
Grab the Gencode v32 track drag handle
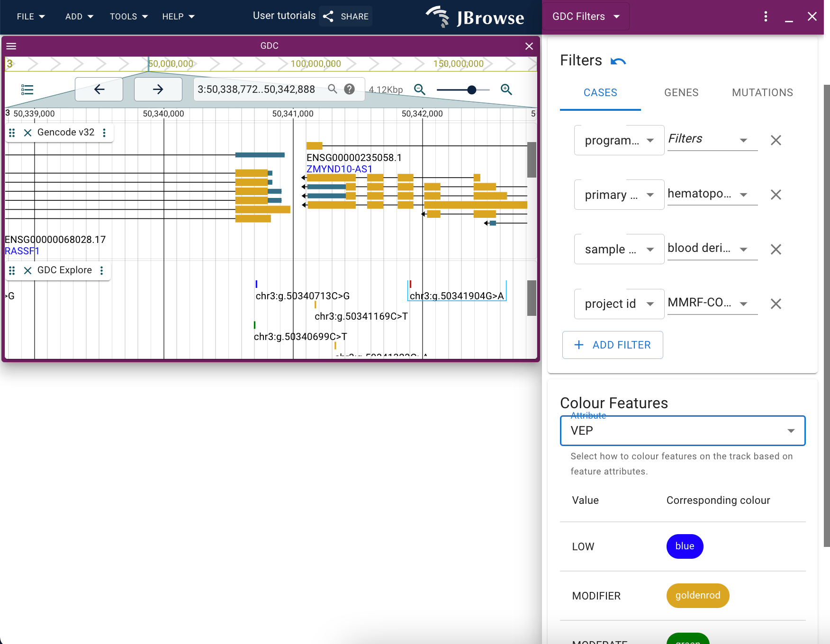point(12,133)
